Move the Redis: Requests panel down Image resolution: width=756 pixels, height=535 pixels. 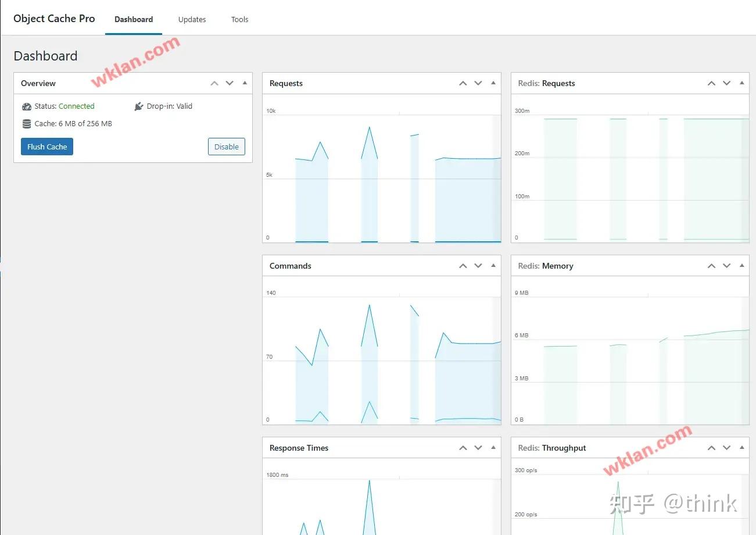coord(726,83)
